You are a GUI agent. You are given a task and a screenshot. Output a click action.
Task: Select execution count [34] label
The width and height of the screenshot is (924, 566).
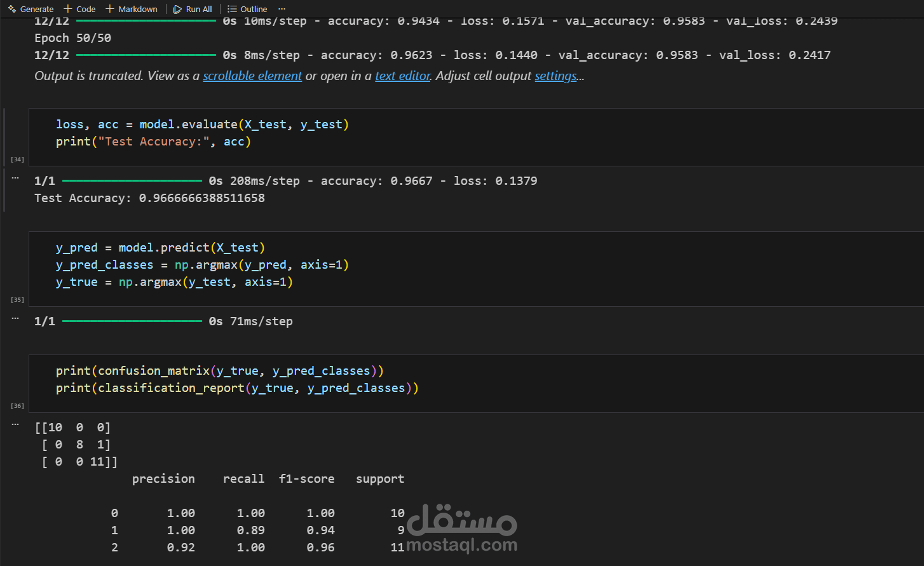[17, 159]
